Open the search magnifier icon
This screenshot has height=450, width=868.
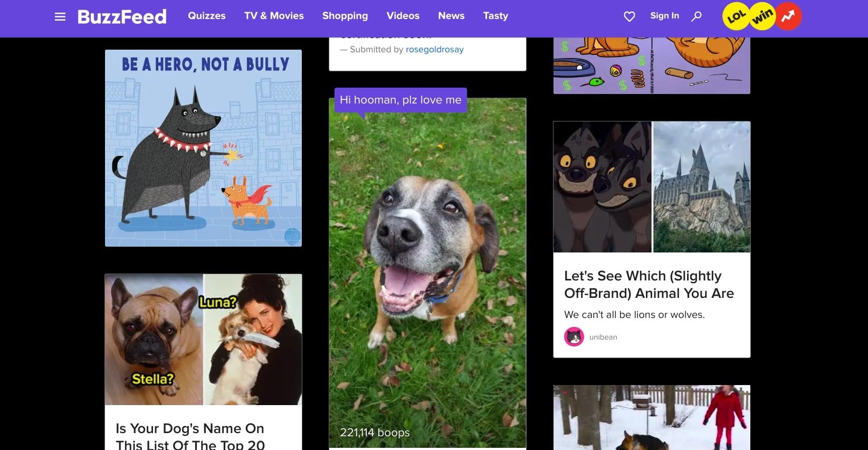697,16
